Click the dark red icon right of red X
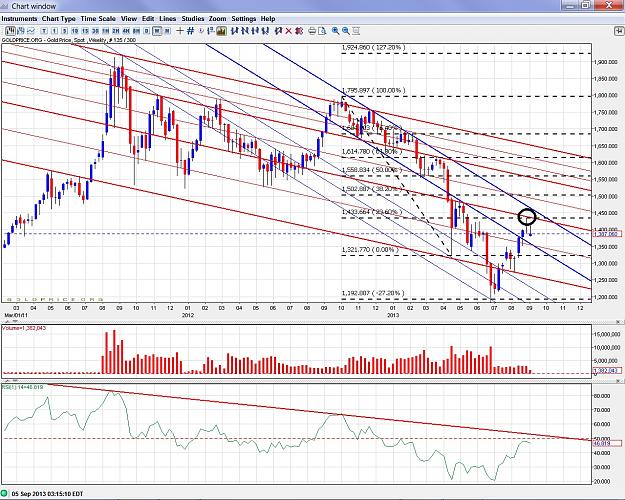This screenshot has width=625, height=500. tap(299, 31)
